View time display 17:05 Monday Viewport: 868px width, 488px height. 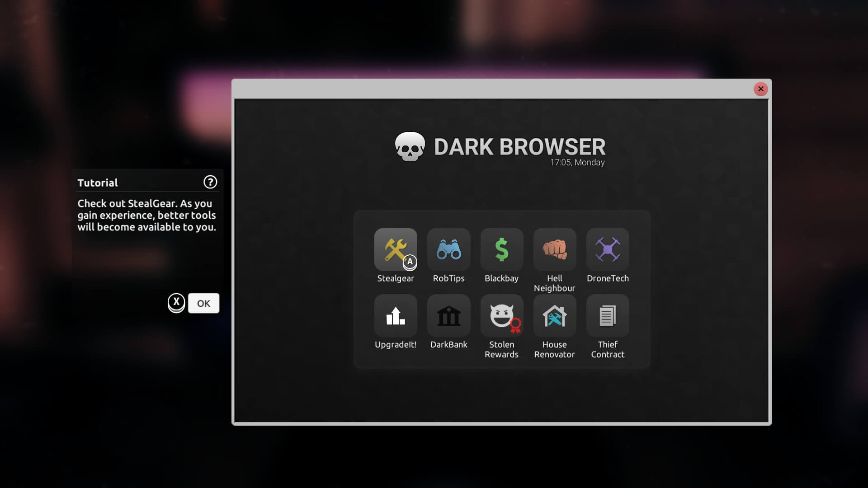[576, 161]
